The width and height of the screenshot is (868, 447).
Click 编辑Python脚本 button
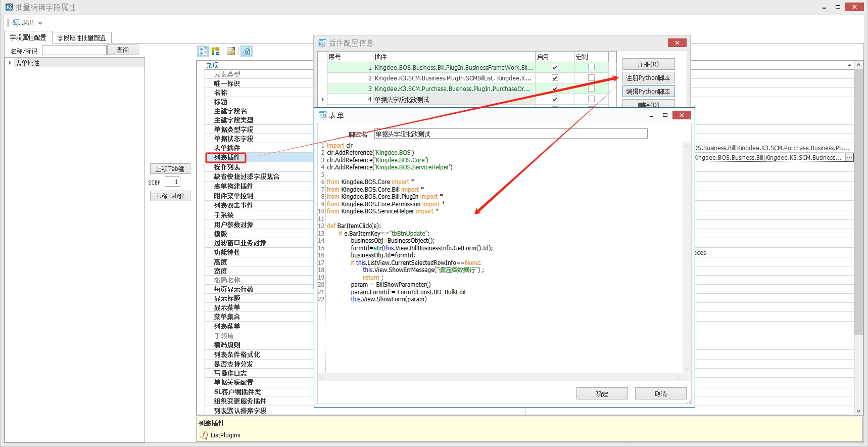pyautogui.click(x=648, y=92)
